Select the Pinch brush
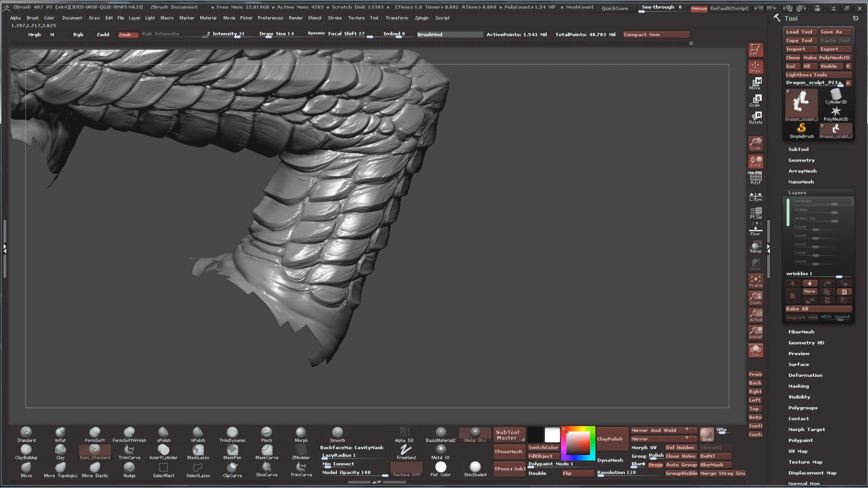The image size is (868, 488). point(267,434)
